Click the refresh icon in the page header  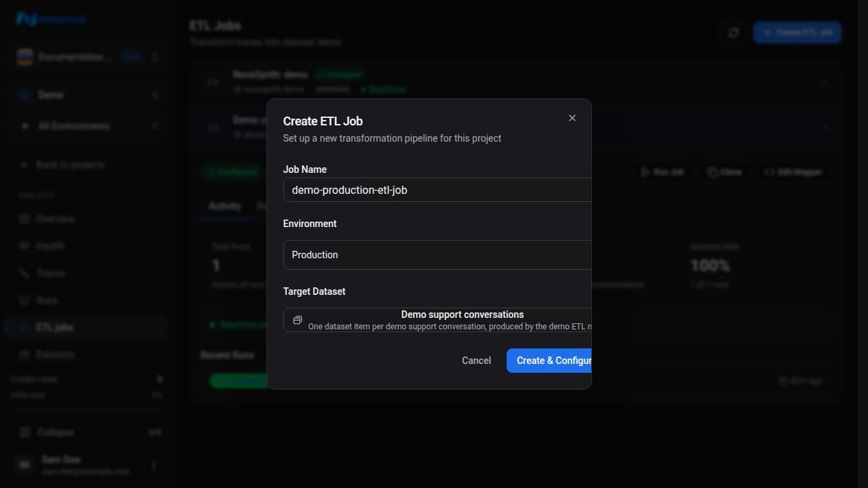[x=734, y=33]
